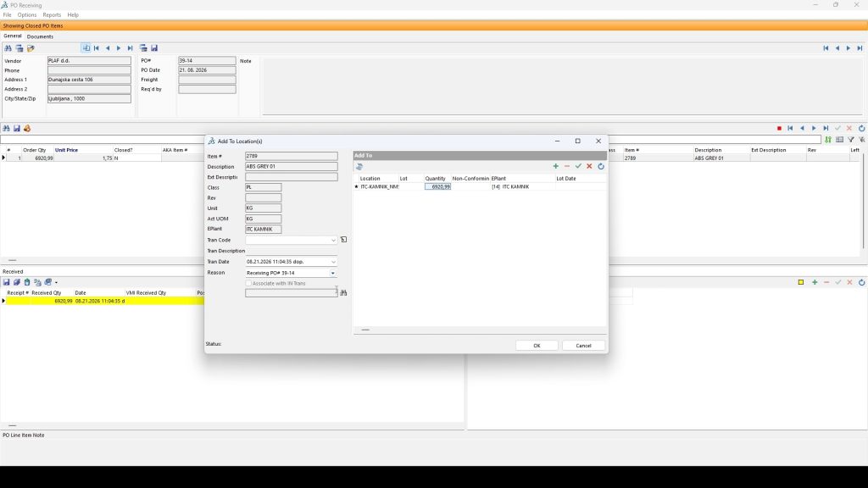Click the ITC-KAMNIK location cell in the Add To grid
868x488 pixels.
tap(379, 187)
